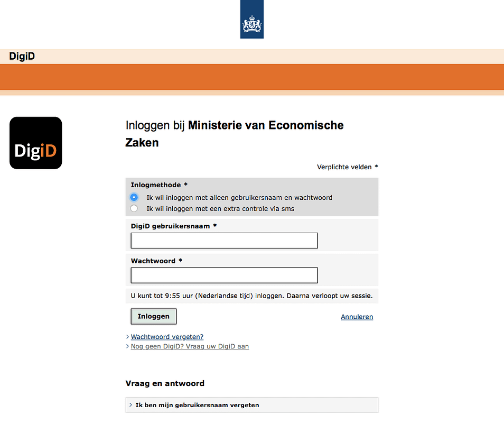The image size is (504, 423).
Task: Open the 'Wachtwoord vergeten?' link
Action: click(x=167, y=337)
